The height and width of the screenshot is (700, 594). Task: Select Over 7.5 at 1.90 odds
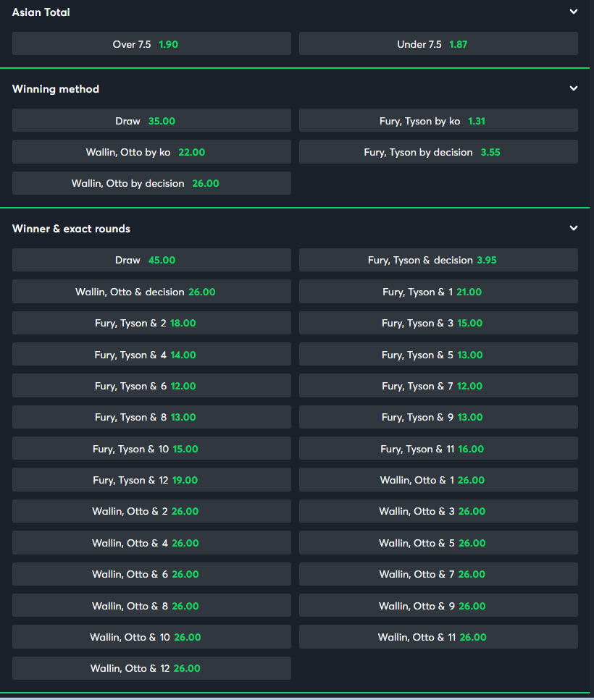[x=151, y=43]
